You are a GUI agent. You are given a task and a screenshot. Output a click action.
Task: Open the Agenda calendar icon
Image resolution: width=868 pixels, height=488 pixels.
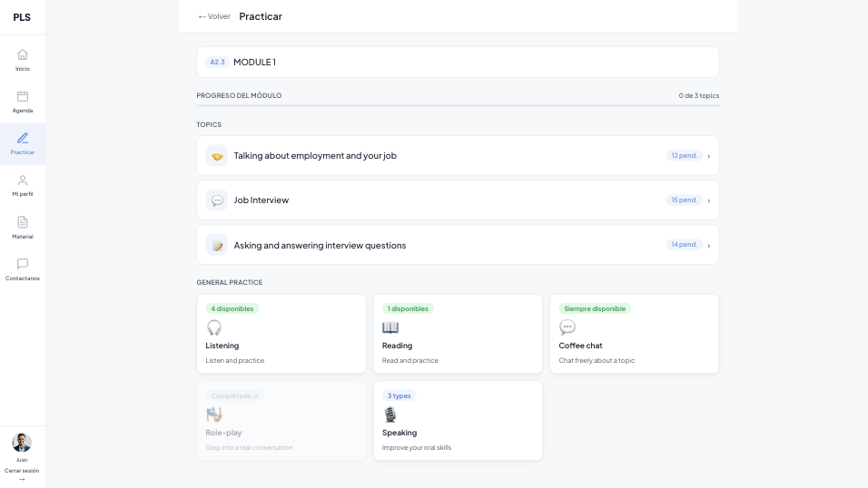click(23, 96)
